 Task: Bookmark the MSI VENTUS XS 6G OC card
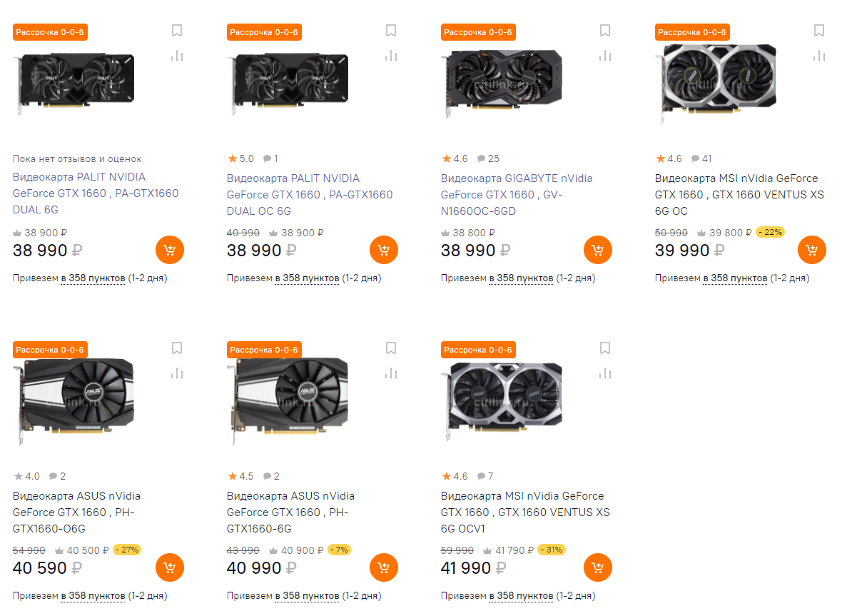pos(819,31)
